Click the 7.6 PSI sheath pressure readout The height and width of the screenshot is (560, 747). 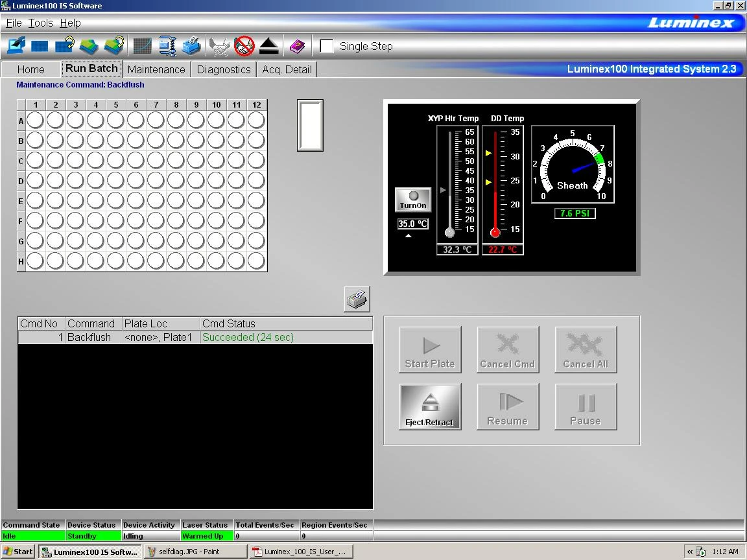575,213
